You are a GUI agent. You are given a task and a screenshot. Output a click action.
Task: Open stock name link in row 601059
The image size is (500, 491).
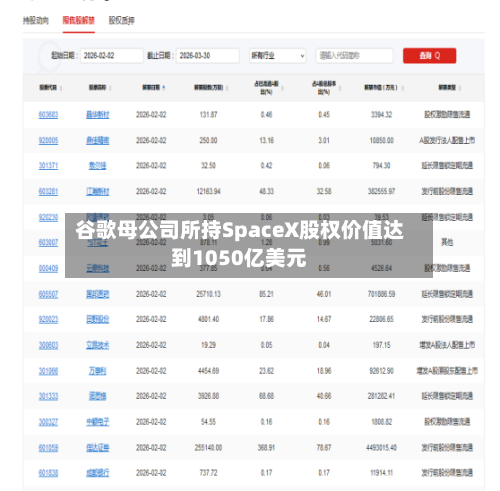98,448
